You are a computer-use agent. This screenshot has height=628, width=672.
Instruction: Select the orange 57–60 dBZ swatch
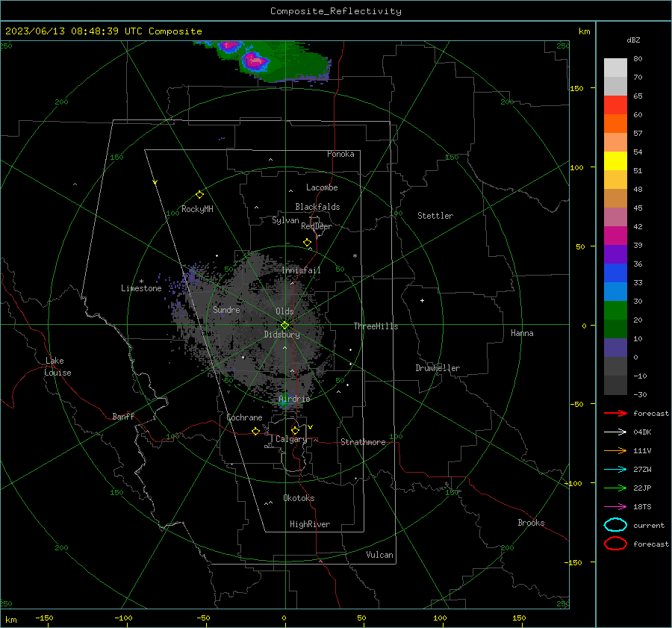tap(615, 124)
